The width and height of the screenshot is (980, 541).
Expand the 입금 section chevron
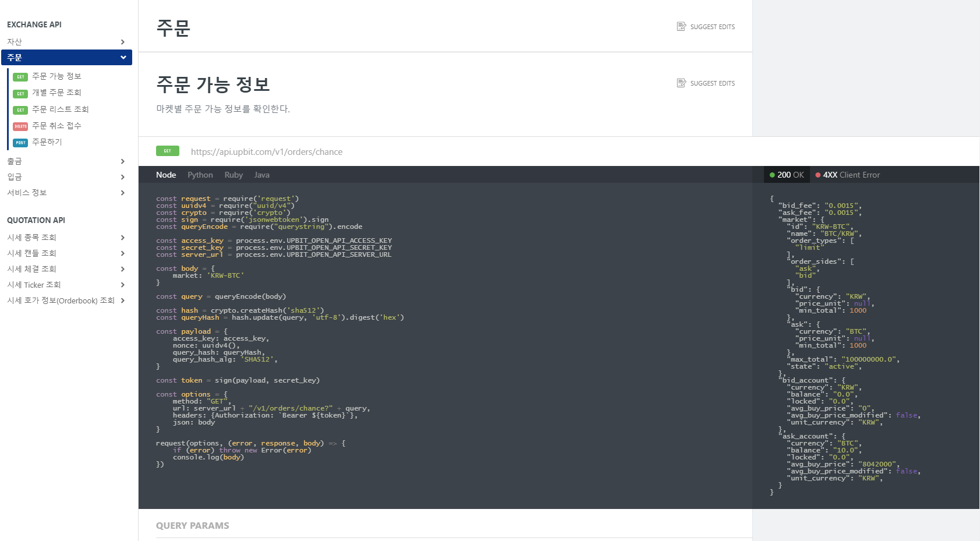pos(122,177)
